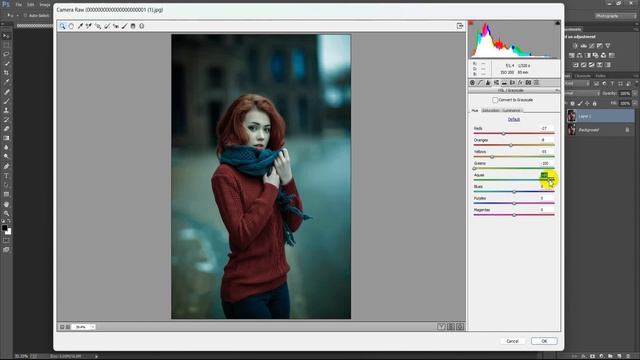This screenshot has height=360, width=640.
Task: Open the Lens Corrections panel icon
Action: click(512, 83)
